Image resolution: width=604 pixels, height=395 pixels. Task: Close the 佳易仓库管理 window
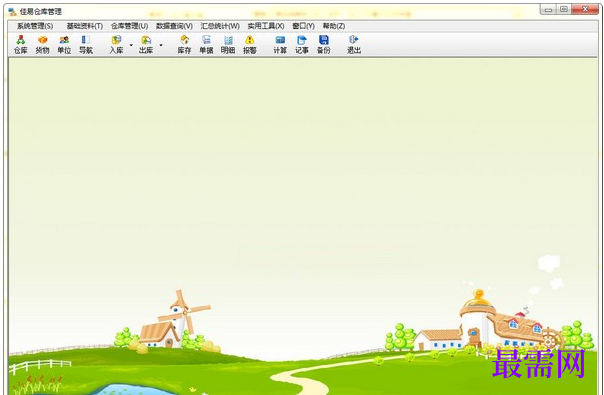pyautogui.click(x=585, y=10)
